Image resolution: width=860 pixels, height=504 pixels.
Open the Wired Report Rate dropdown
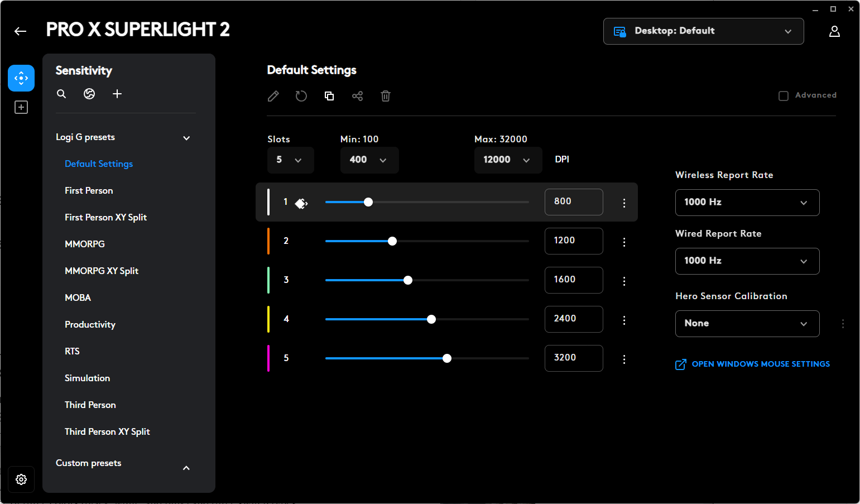[747, 261]
